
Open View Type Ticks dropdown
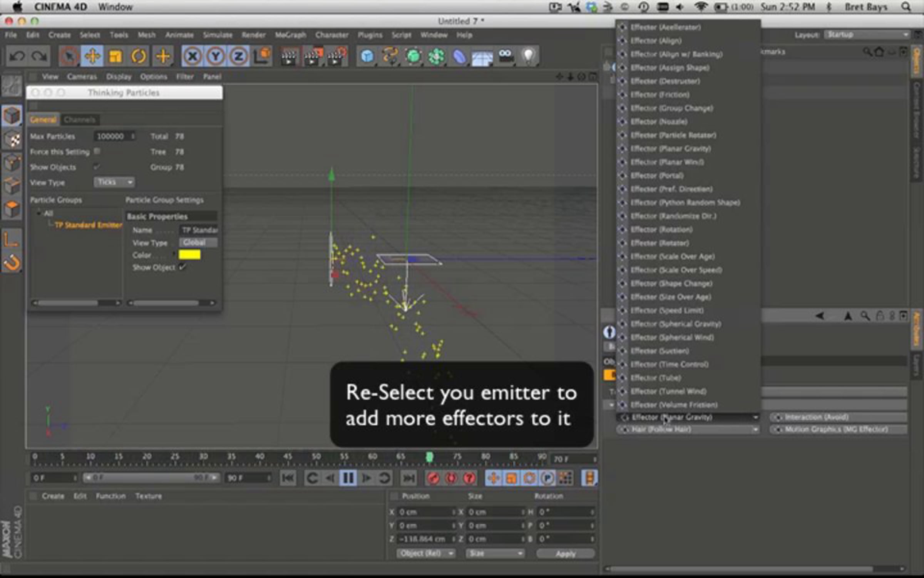click(x=114, y=182)
